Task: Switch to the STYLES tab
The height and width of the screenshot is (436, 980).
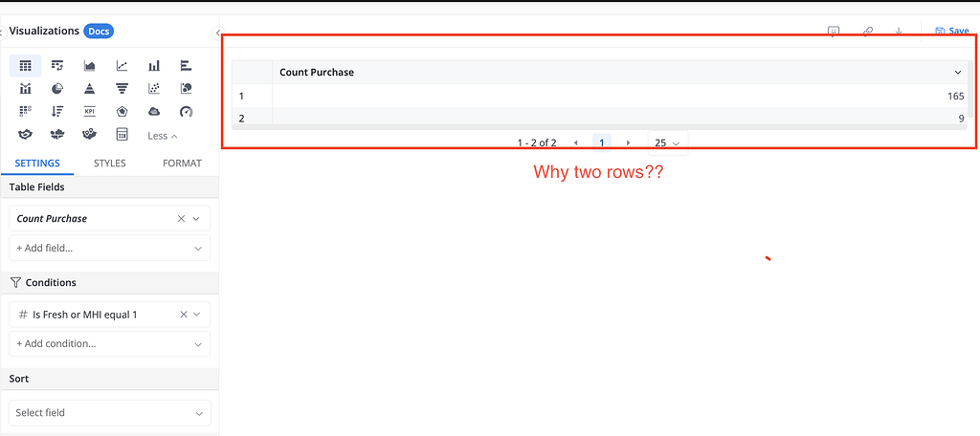Action: pos(110,163)
